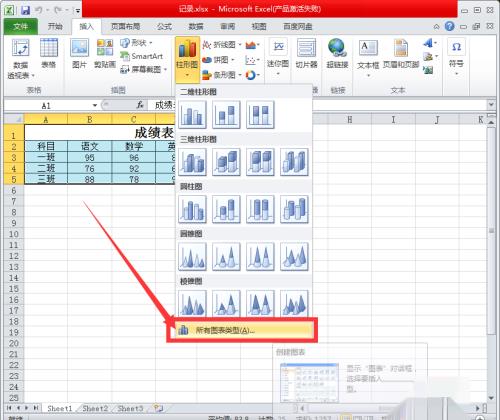Switch to the Sheet2 tab
This screenshot has width=500, height=420.
[x=95, y=408]
